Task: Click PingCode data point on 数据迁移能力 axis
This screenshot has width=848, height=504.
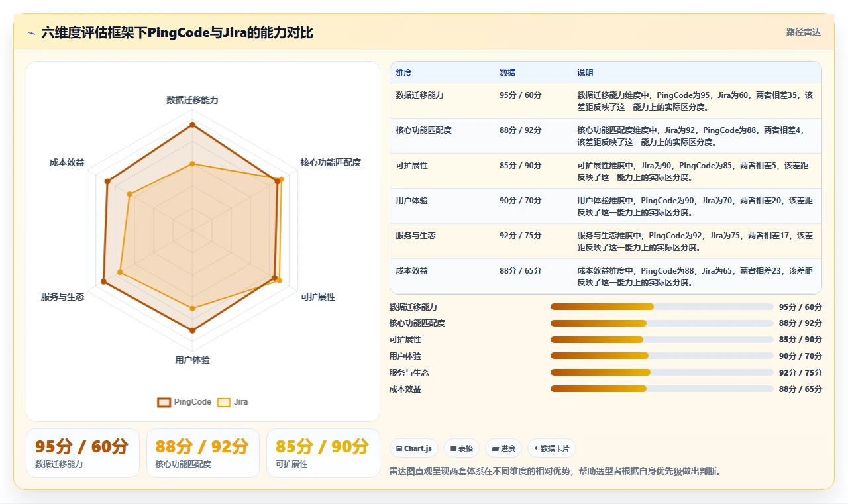Action: [192, 125]
